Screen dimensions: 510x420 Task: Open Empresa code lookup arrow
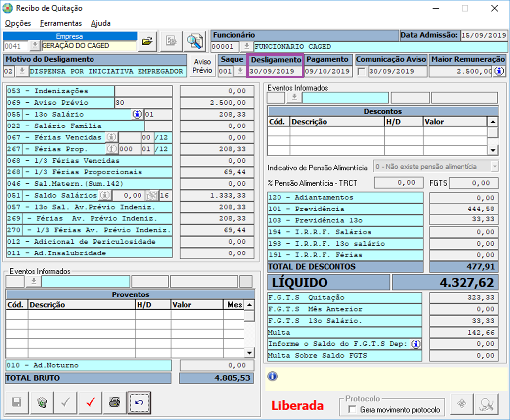[34, 46]
